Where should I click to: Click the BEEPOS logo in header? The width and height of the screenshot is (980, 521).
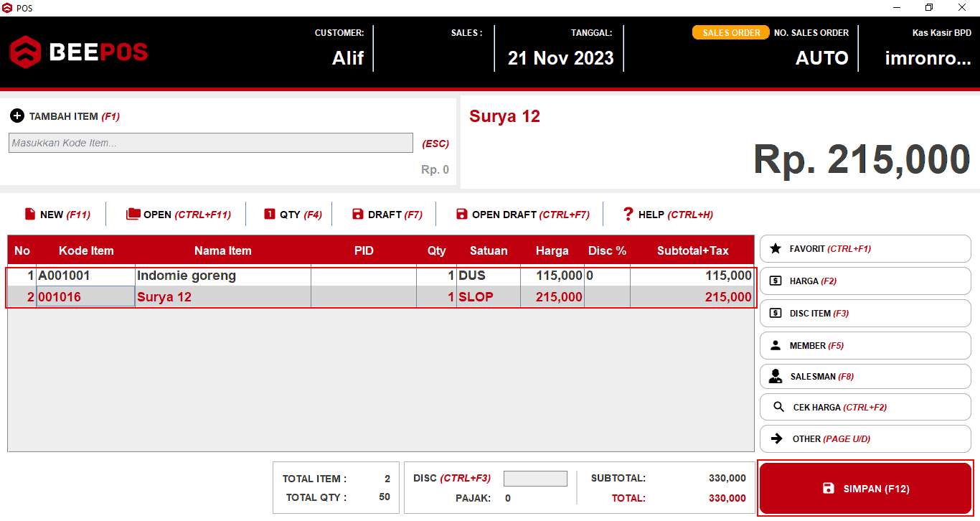[79, 52]
